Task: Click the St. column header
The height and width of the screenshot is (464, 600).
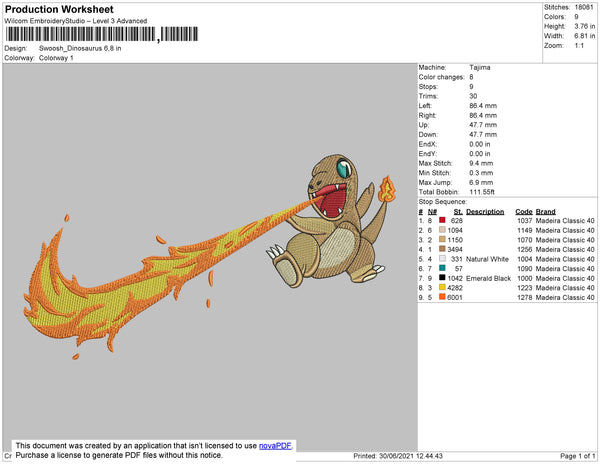Action: 458,212
